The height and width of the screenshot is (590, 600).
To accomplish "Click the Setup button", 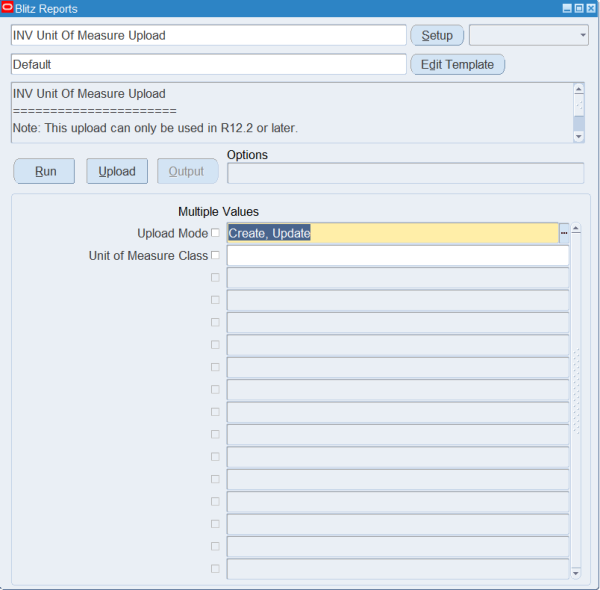I will pyautogui.click(x=437, y=35).
